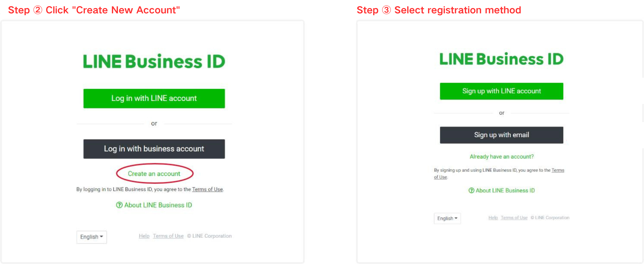Open the English language dropdown on the left panel
Image resolution: width=644 pixels, height=264 pixels.
91,237
